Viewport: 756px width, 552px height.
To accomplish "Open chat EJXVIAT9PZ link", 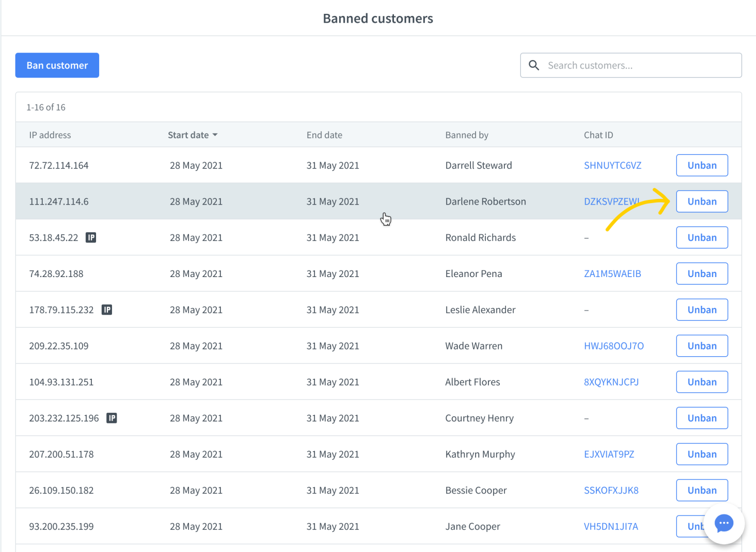I will [609, 454].
